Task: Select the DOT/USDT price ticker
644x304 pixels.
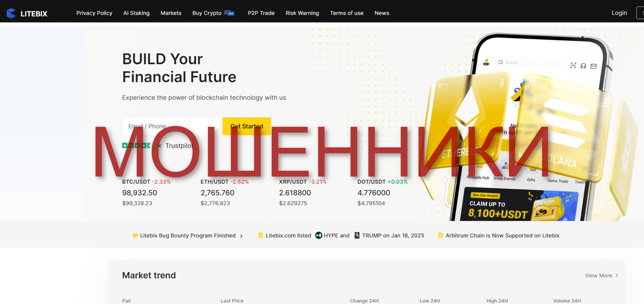Action: coord(383,192)
